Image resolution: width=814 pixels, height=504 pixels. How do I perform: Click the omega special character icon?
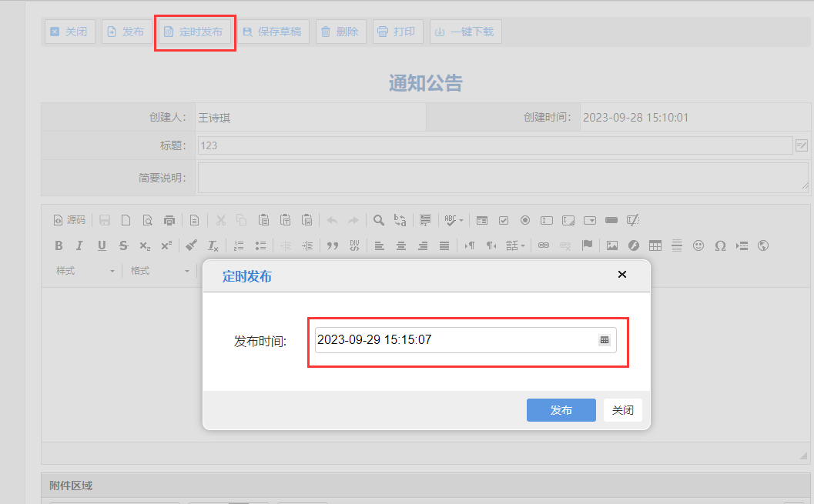point(720,245)
